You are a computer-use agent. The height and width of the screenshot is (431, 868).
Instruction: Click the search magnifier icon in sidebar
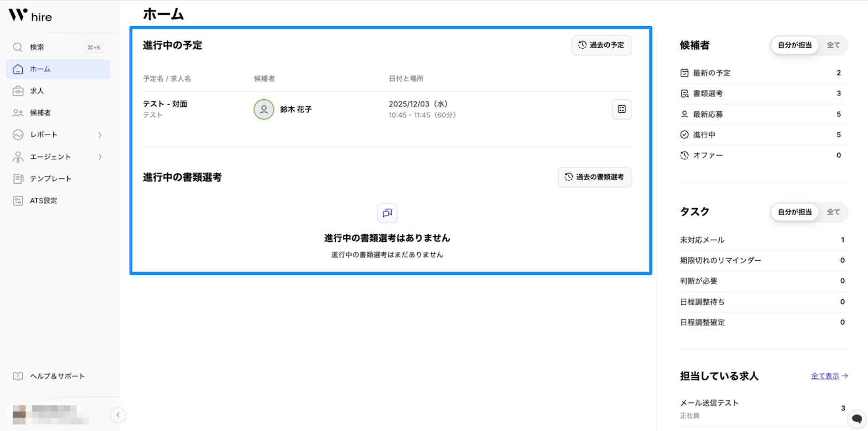[x=18, y=47]
